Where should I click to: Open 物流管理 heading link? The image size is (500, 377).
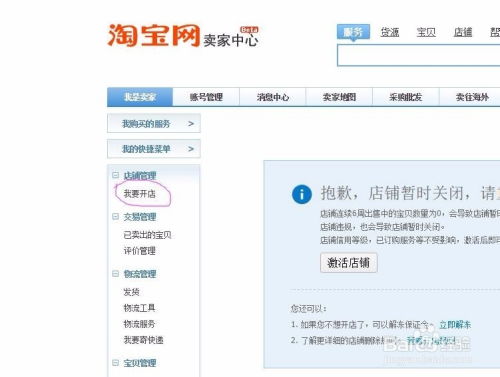click(140, 274)
